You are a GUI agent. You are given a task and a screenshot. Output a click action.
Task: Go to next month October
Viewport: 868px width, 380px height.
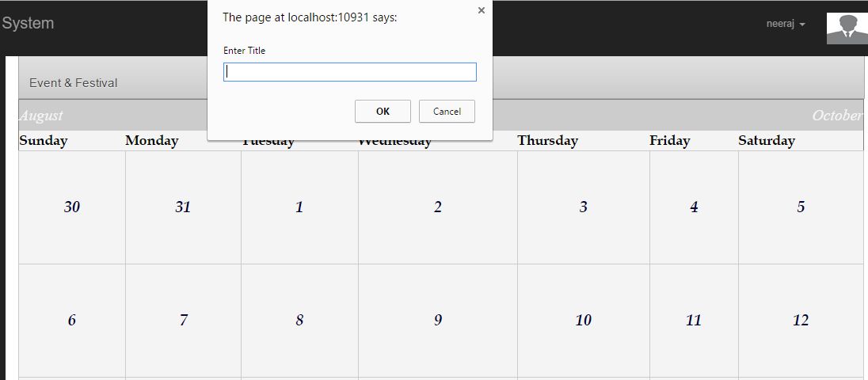click(837, 116)
